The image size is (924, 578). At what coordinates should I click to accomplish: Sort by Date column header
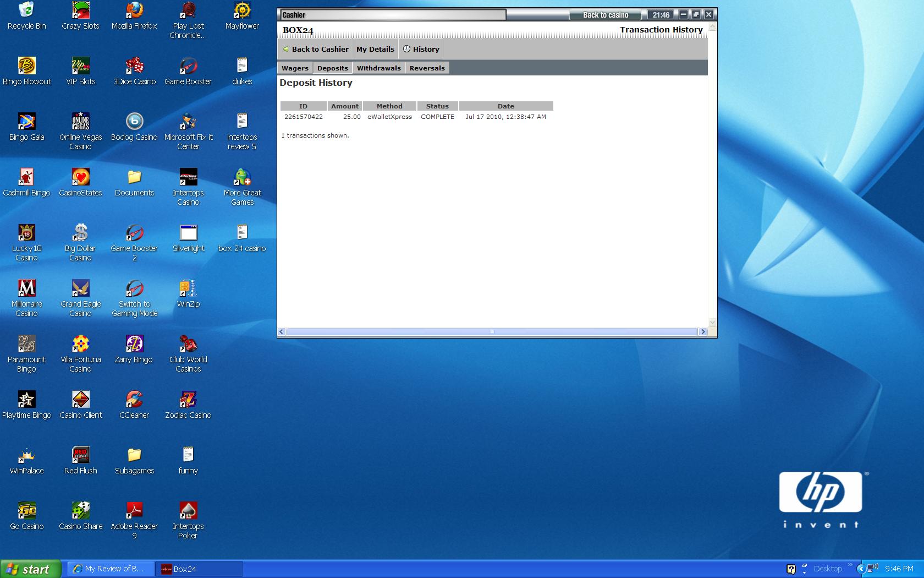(506, 106)
